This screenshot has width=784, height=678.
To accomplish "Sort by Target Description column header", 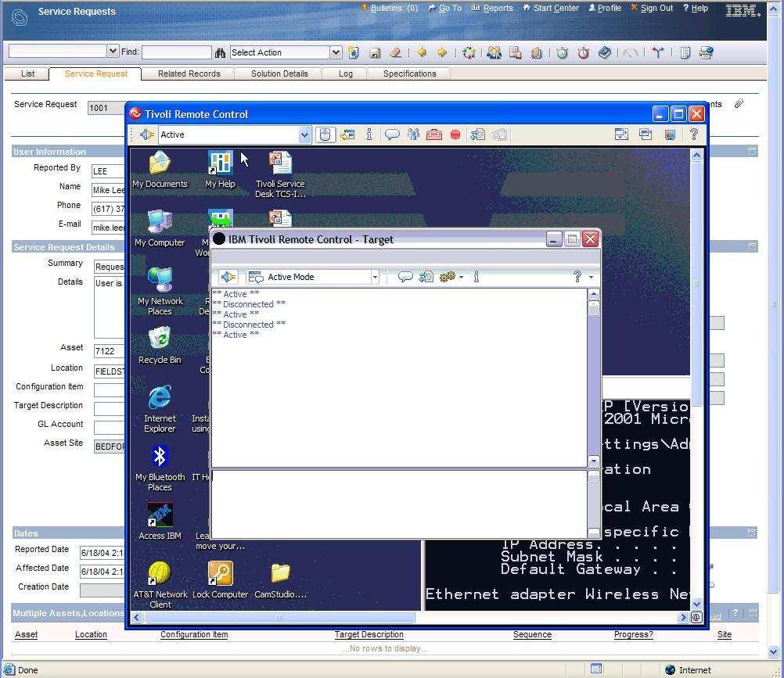I will (x=369, y=634).
